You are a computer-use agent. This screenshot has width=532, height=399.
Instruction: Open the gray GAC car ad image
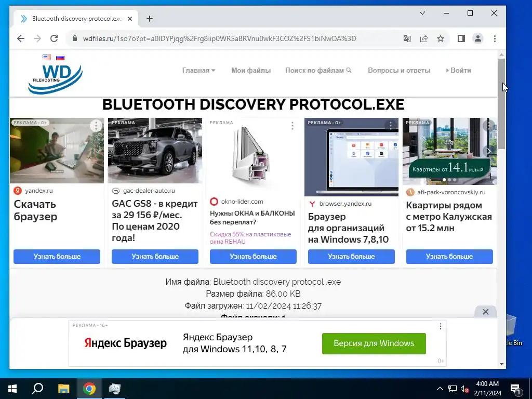pyautogui.click(x=155, y=151)
